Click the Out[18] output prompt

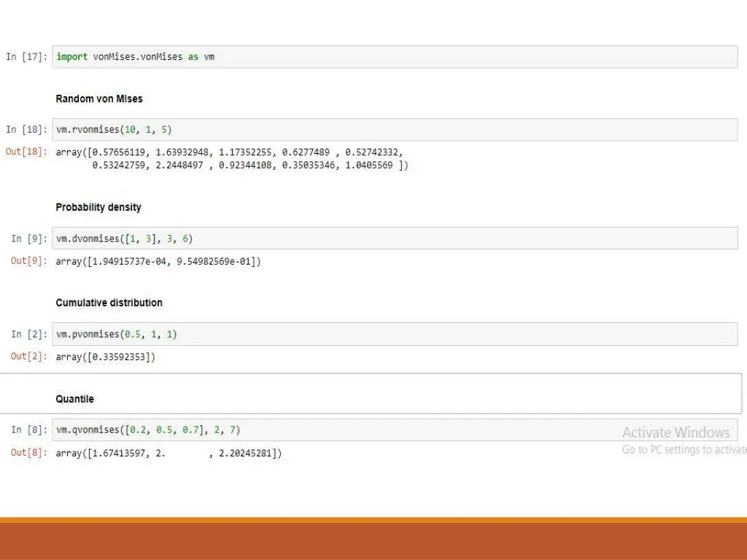pos(27,152)
